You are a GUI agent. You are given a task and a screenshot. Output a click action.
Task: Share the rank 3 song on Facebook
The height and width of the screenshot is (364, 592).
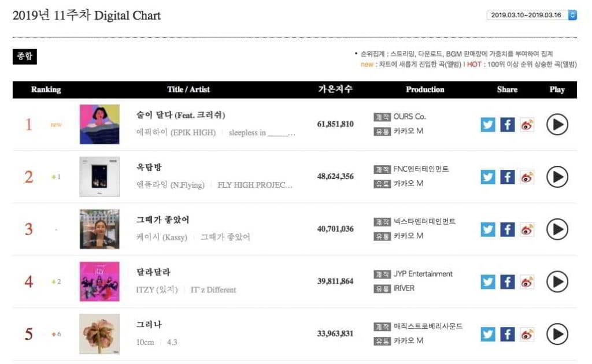(x=508, y=229)
